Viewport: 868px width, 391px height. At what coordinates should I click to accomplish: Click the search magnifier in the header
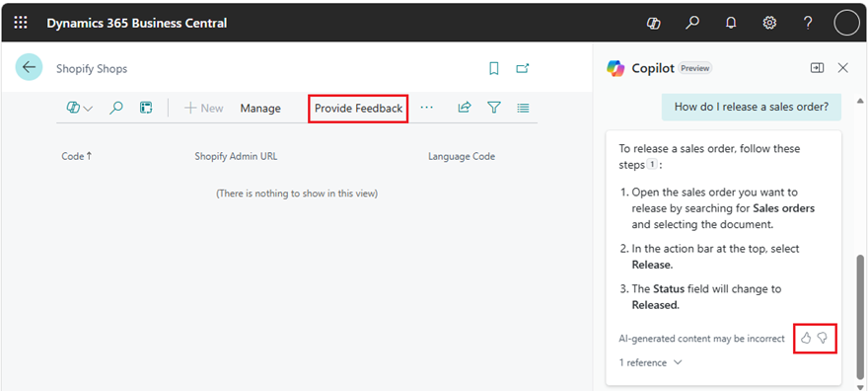click(692, 24)
